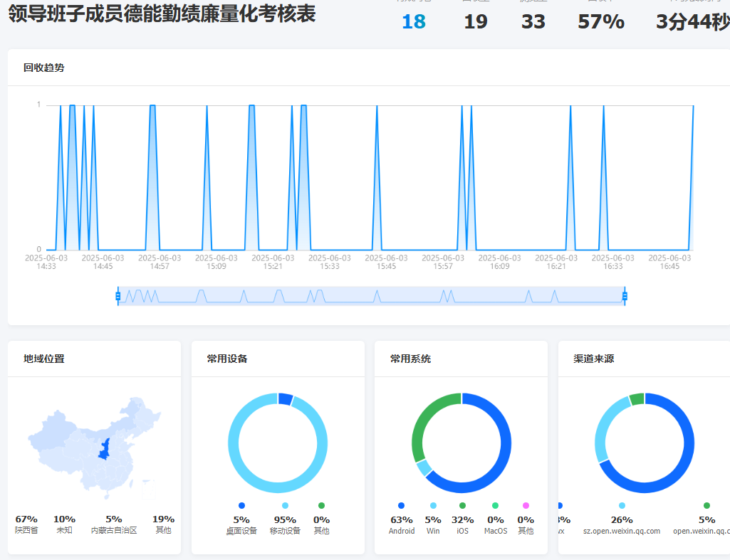Click the 5% Win label
The width and height of the screenshot is (730, 560).
pos(433,525)
